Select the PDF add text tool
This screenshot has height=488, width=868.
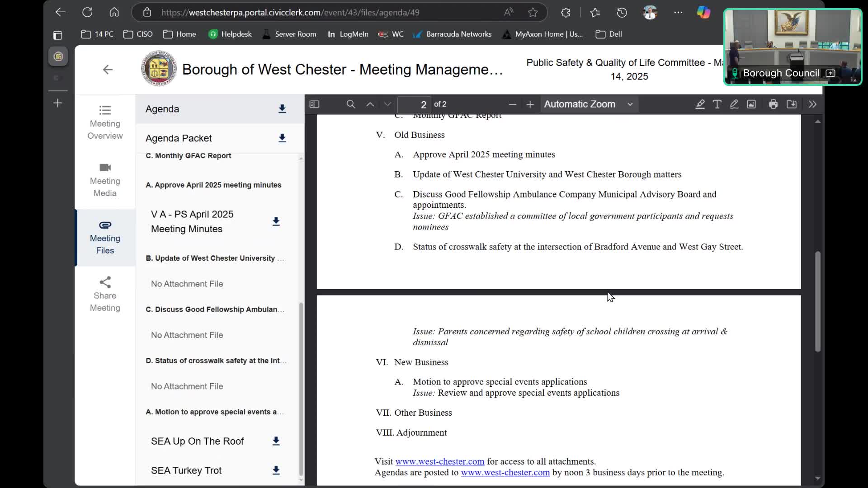[x=717, y=104]
